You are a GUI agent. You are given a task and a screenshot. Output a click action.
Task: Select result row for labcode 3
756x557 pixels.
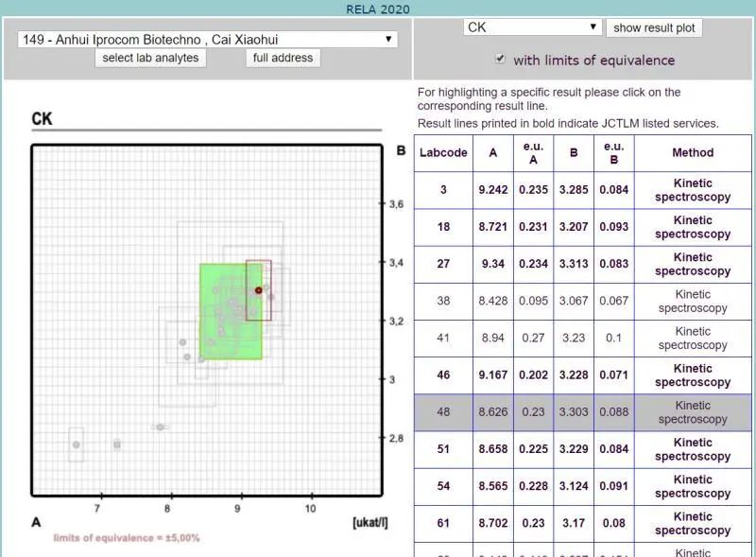point(582,190)
